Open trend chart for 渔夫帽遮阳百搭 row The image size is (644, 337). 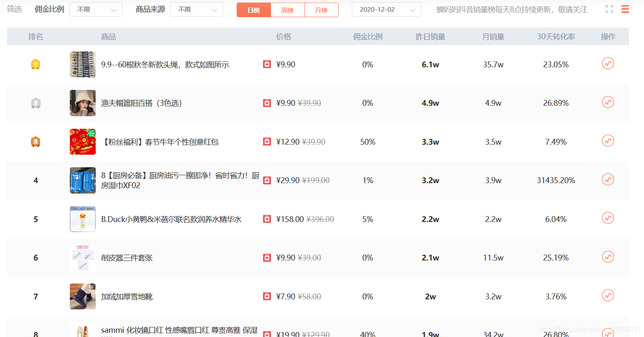click(x=608, y=102)
